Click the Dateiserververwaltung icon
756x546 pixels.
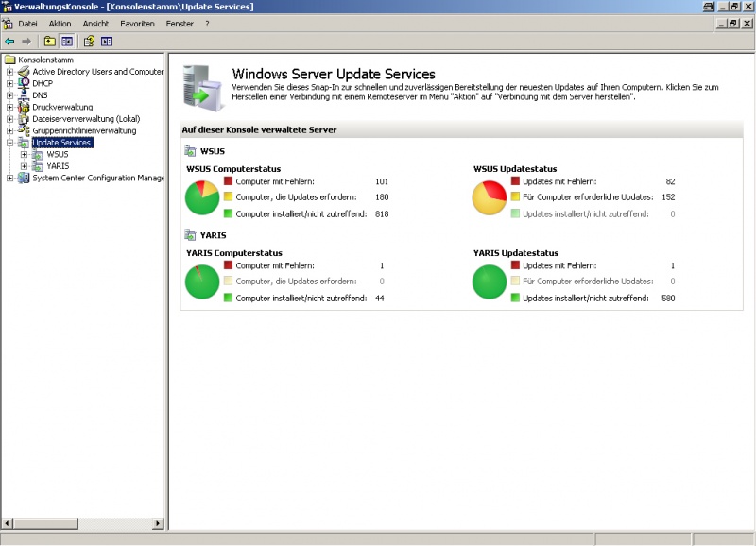click(24, 118)
